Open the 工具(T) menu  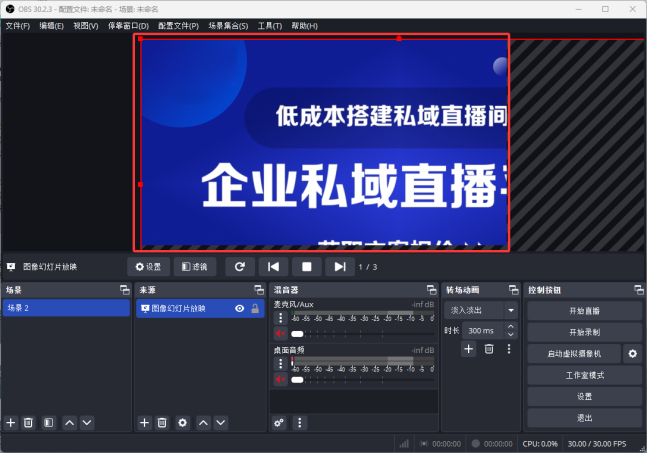click(269, 25)
